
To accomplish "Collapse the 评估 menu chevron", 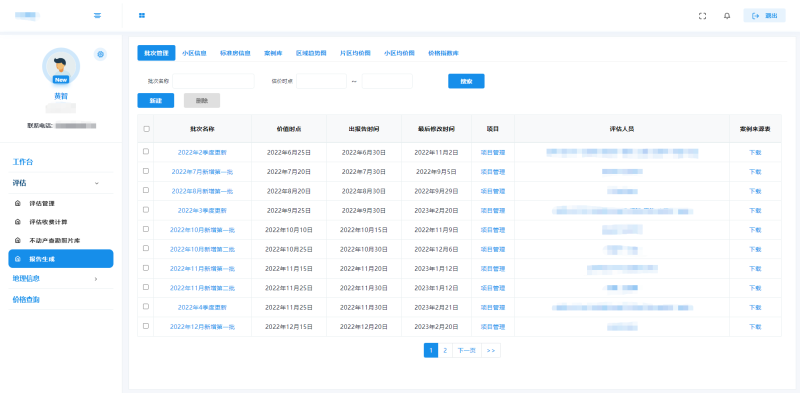I will 96,183.
